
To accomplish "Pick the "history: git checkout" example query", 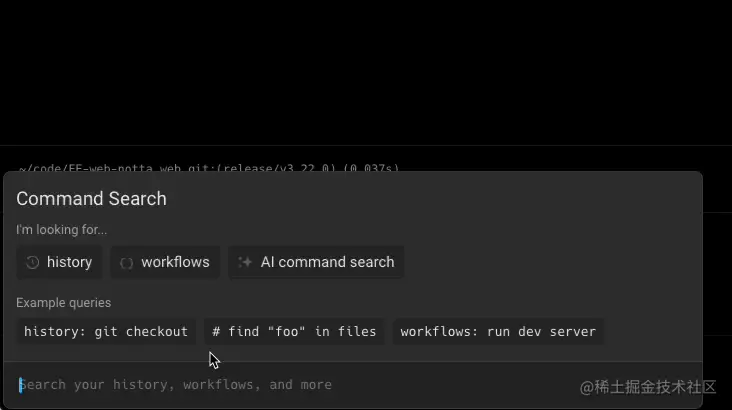I will click(106, 332).
